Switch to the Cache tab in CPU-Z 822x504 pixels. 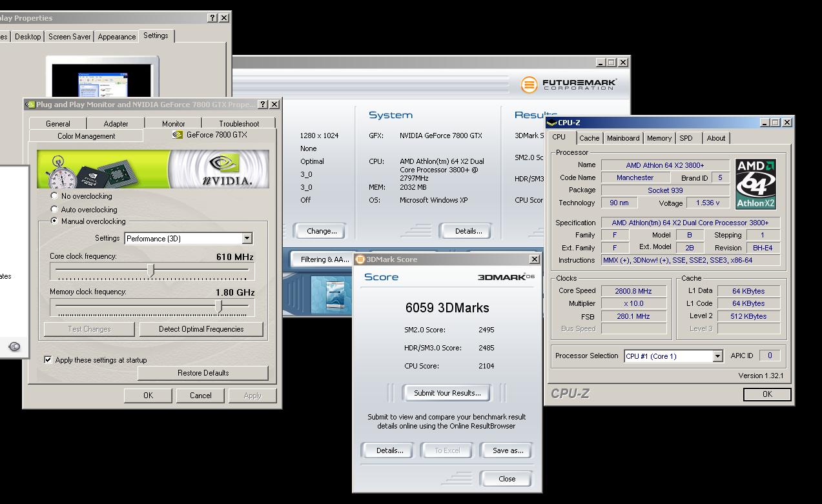(589, 138)
